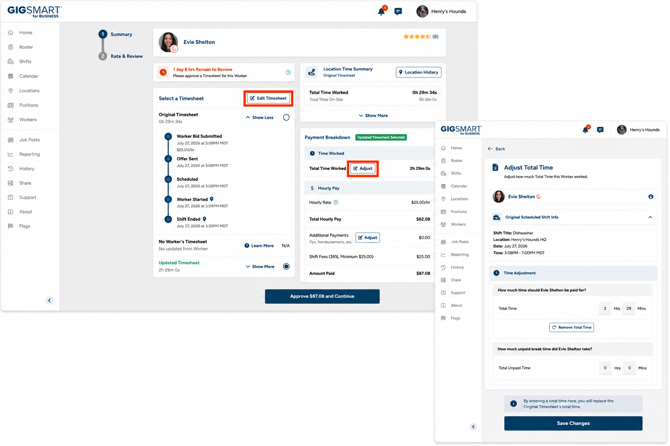Click notification bell in Adjust Total Time window

[x=585, y=129]
